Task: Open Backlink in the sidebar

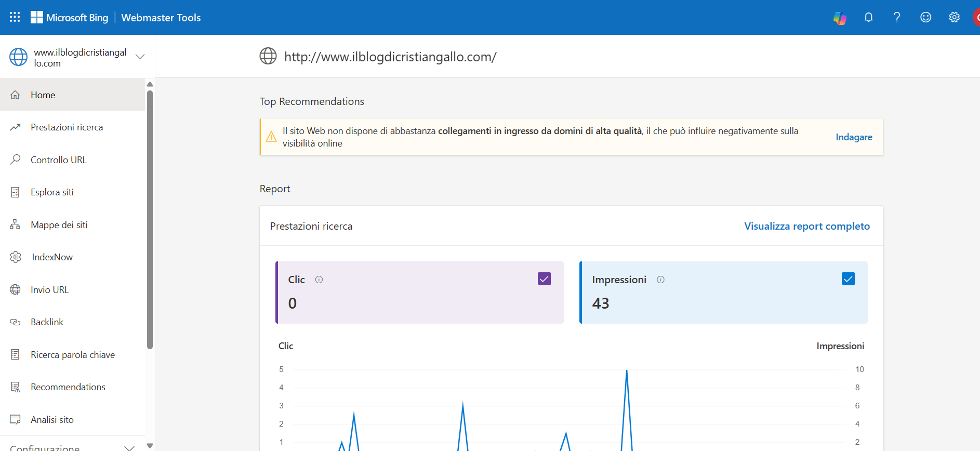Action: [72, 322]
